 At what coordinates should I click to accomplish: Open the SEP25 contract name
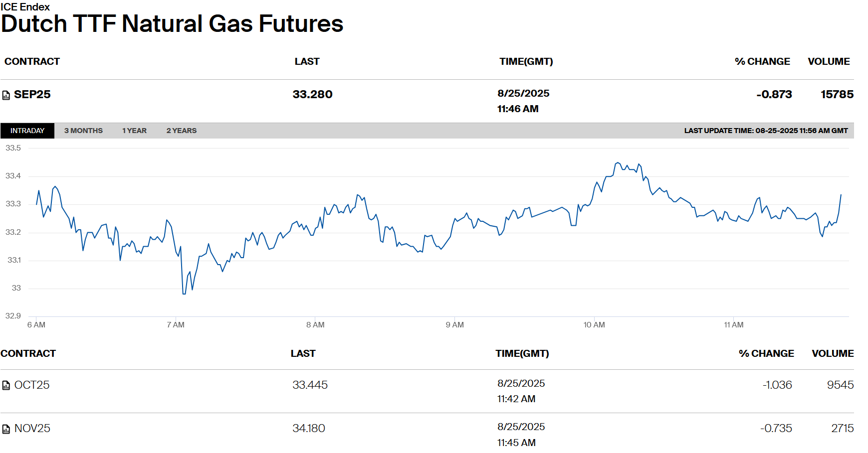click(x=32, y=95)
